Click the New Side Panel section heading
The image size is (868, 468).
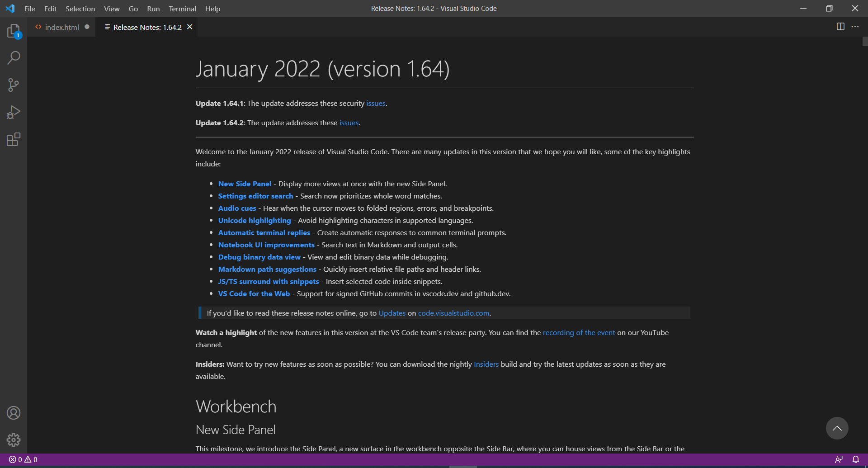click(236, 430)
